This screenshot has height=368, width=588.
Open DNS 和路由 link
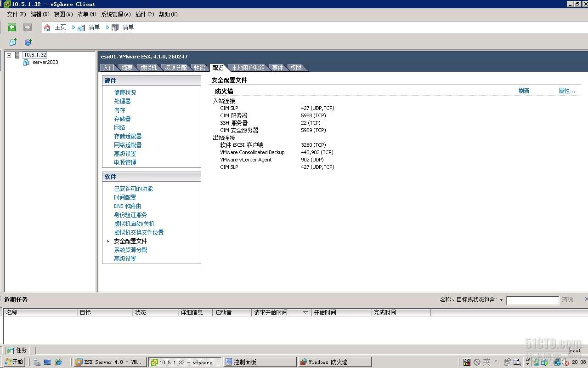pyautogui.click(x=127, y=206)
